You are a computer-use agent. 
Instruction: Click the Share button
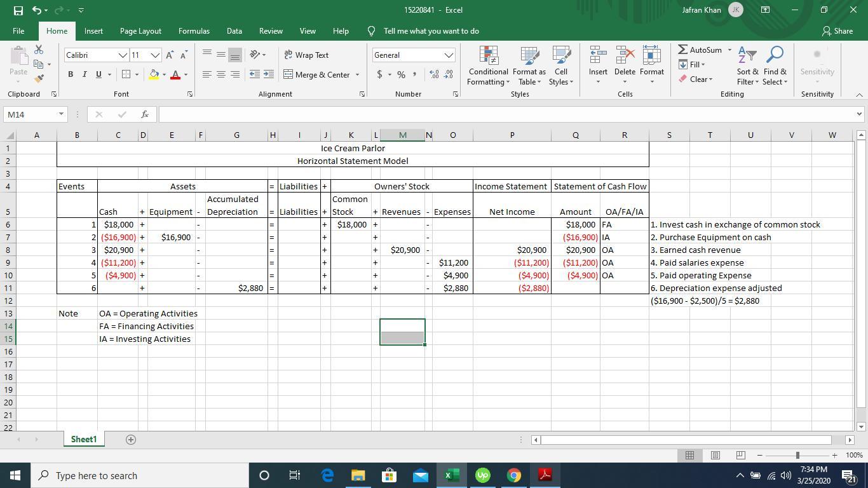837,31
